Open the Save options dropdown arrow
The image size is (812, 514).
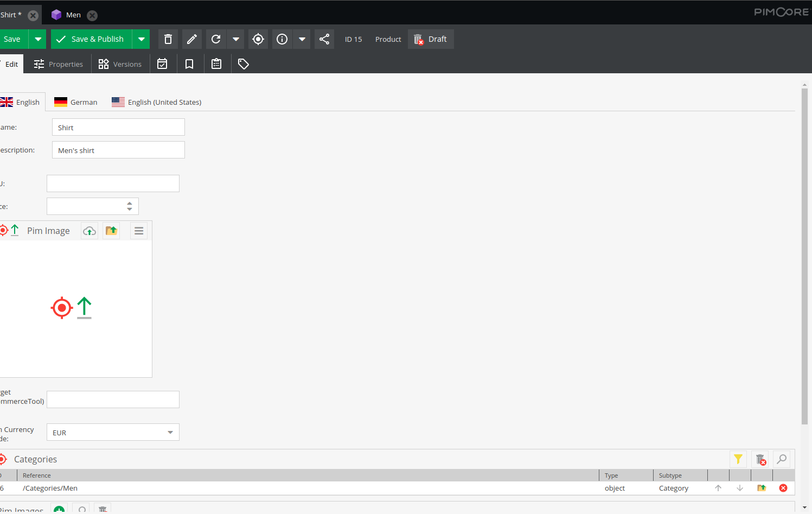tap(37, 39)
